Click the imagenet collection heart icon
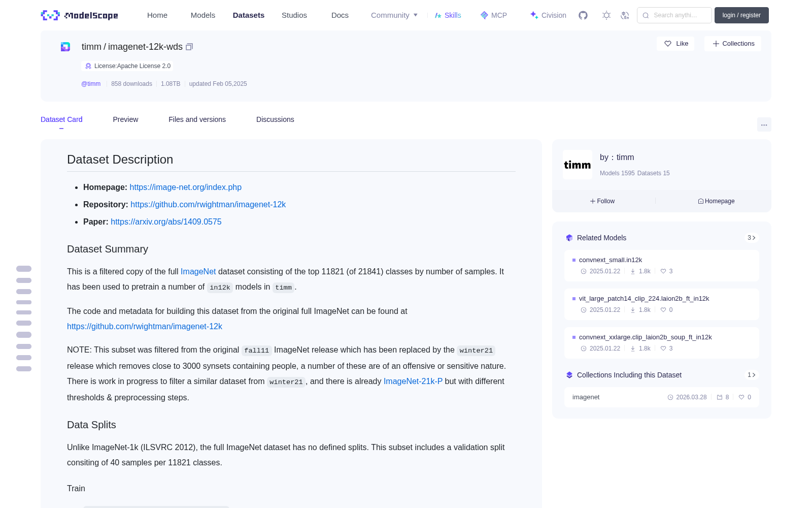812x508 pixels. tap(741, 397)
